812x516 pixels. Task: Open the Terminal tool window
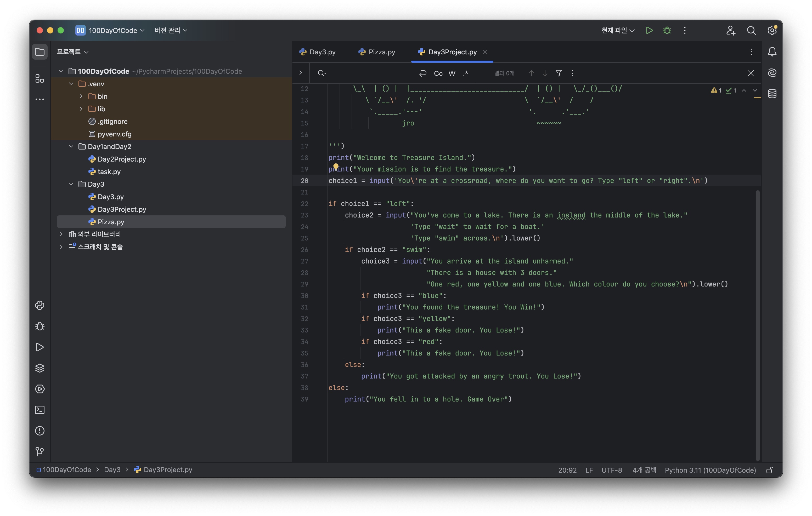pos(40,410)
